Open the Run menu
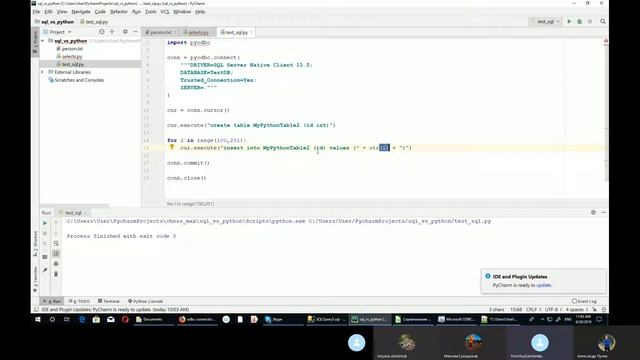 tap(136, 12)
